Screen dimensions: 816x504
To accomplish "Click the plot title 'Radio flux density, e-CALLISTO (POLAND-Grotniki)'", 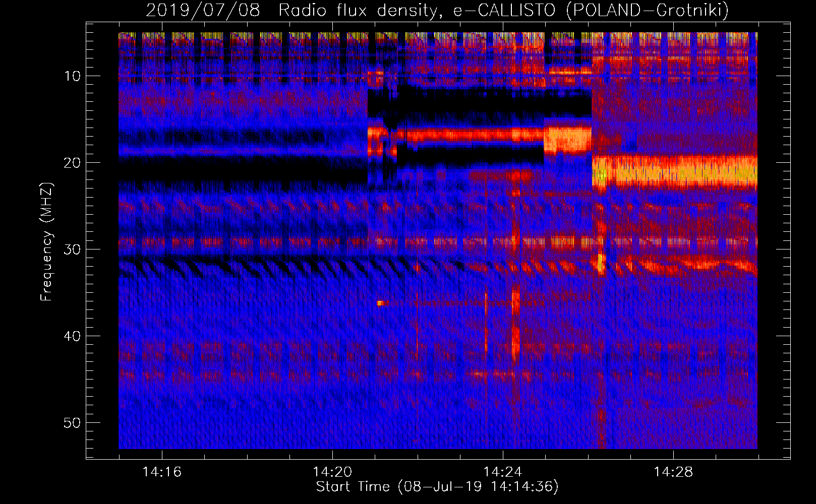I will click(503, 10).
